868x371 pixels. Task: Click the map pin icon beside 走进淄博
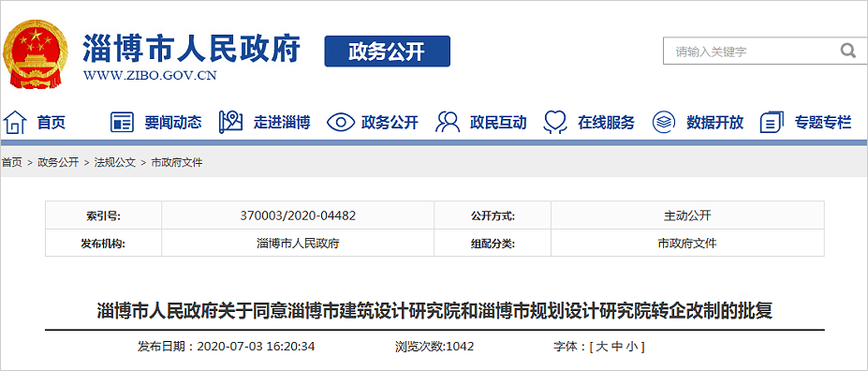tap(230, 122)
